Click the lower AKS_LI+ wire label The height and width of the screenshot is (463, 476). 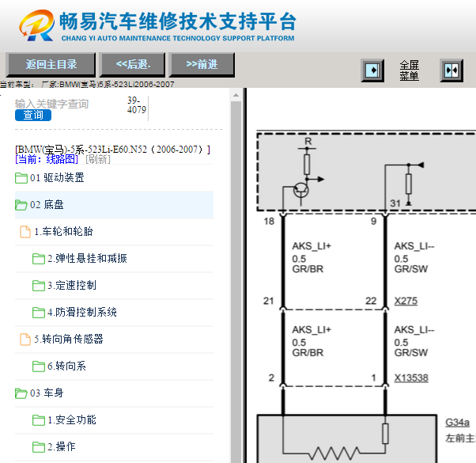pyautogui.click(x=312, y=330)
